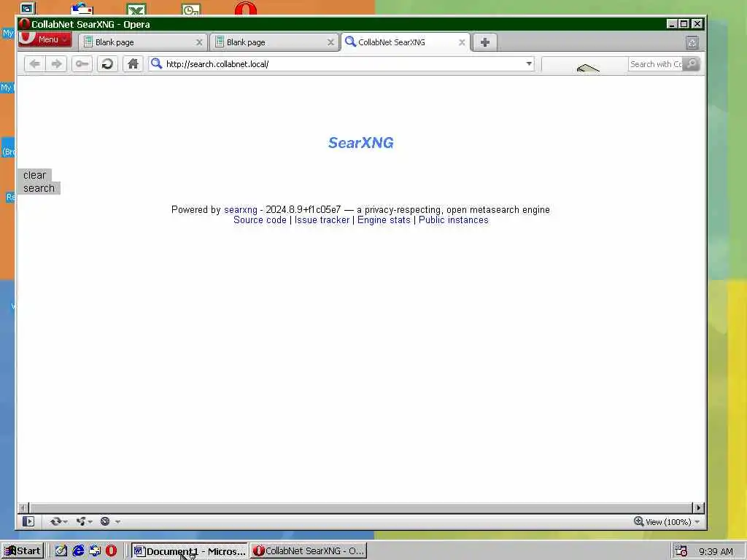This screenshot has width=747, height=560.
Task: Click the horizontal scrollbar left arrow
Action: (23, 507)
